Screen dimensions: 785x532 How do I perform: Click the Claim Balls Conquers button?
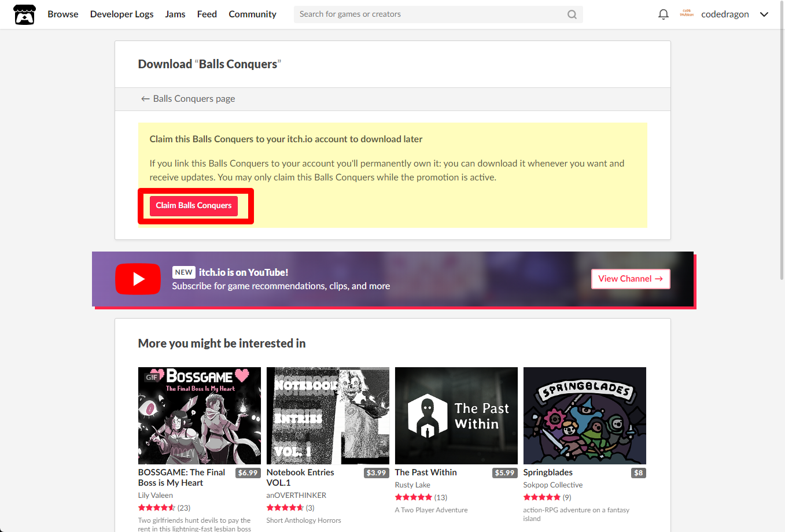coord(194,206)
